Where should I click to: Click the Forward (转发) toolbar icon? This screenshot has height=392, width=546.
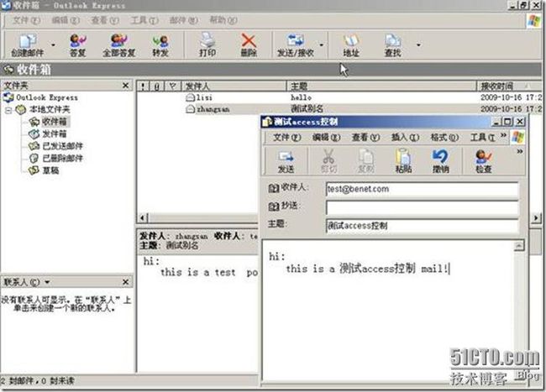(x=160, y=44)
